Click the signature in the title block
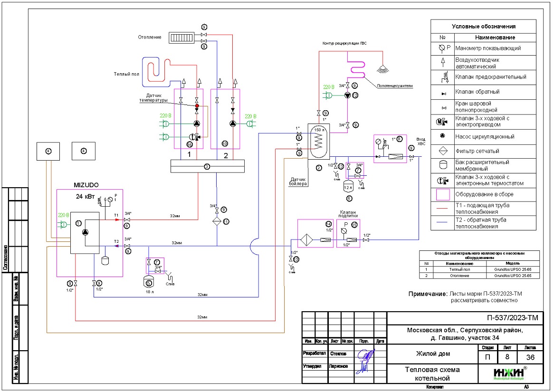 click(366, 360)
